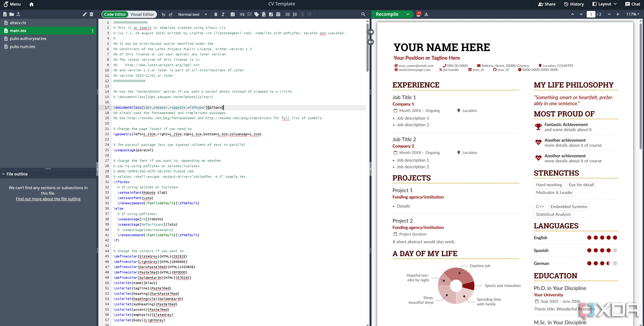Open the main Menu
The width and height of the screenshot is (644, 326).
point(12,4)
